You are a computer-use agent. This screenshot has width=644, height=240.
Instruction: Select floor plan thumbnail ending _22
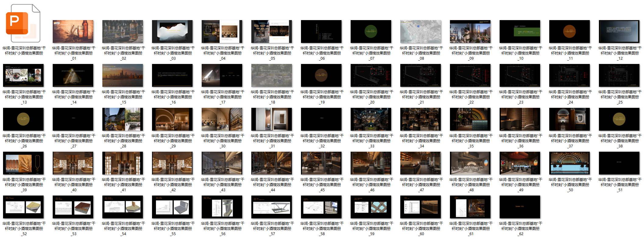click(x=470, y=76)
